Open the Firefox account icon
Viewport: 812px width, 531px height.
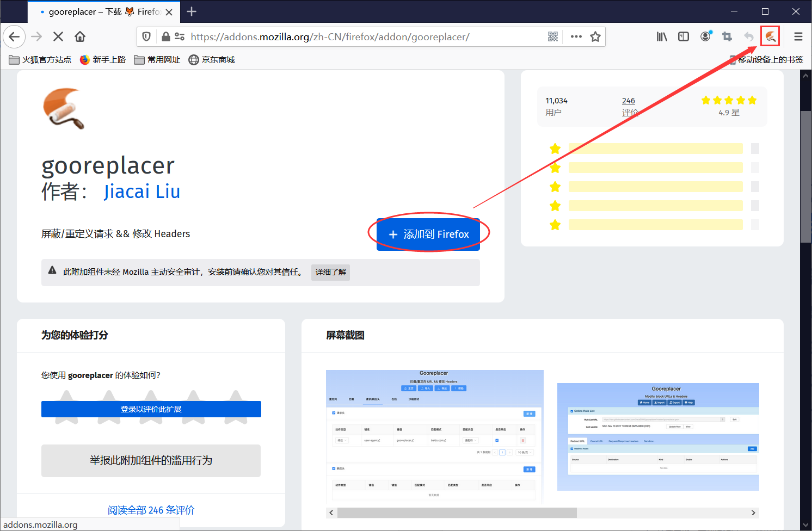pyautogui.click(x=706, y=36)
